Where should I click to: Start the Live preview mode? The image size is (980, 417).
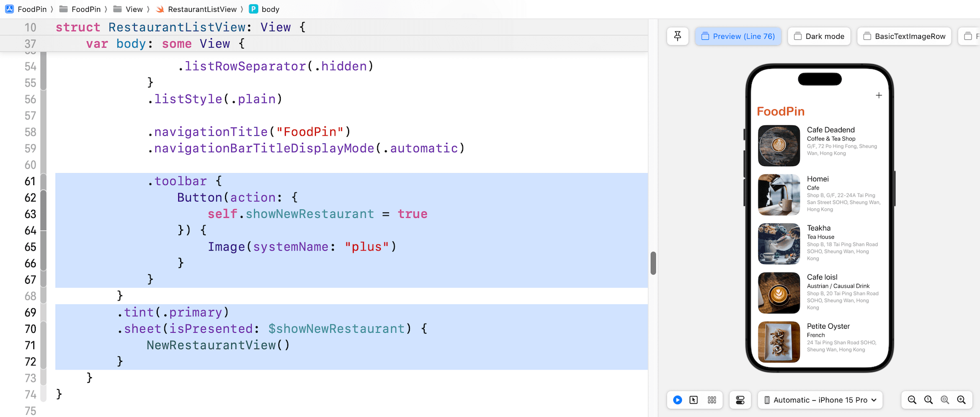(677, 400)
